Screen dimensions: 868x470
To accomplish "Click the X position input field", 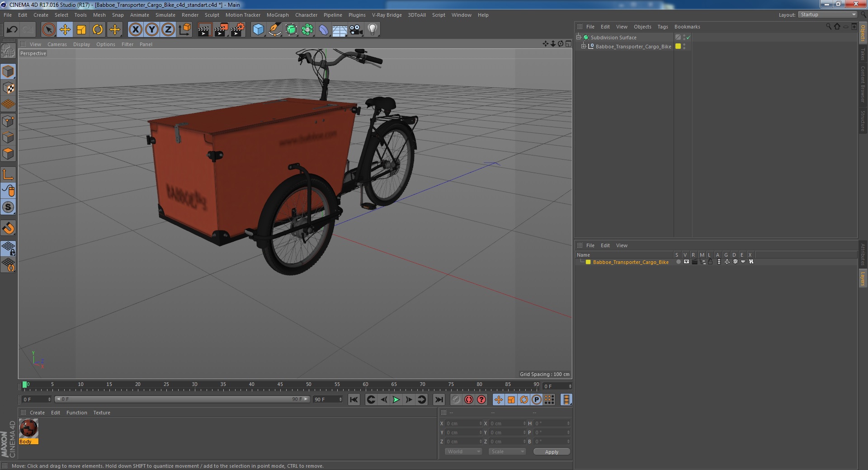I will 464,423.
